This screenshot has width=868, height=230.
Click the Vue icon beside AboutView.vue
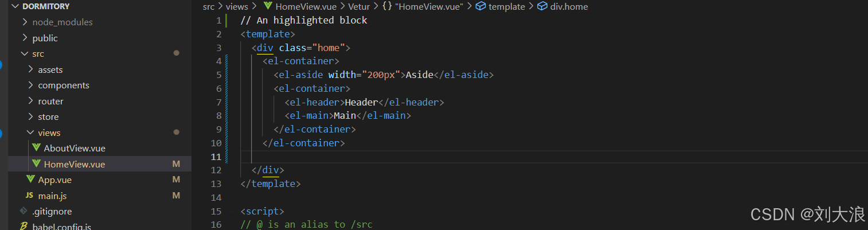click(x=36, y=148)
